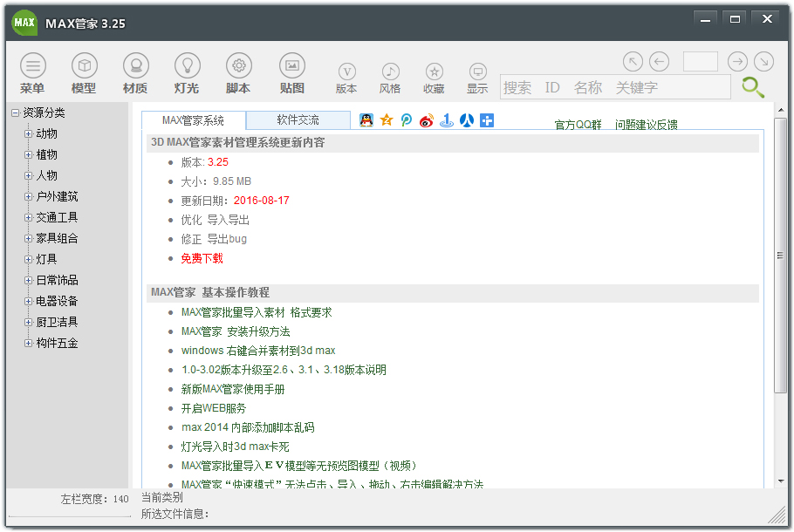Expand the 交通工具 category

28,218
